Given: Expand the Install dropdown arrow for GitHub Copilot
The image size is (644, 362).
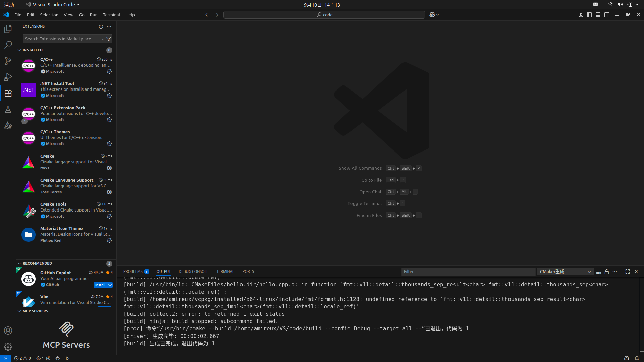Looking at the screenshot, I should click(110, 285).
